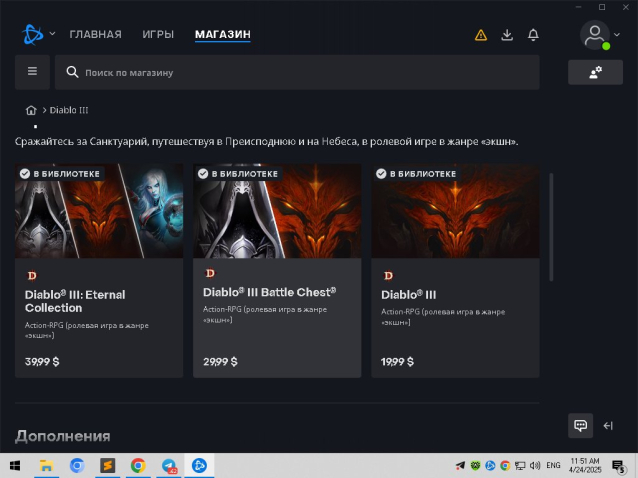This screenshot has width=638, height=478.
Task: Click the Diablo III: Eternal Collection title
Action: pos(75,301)
